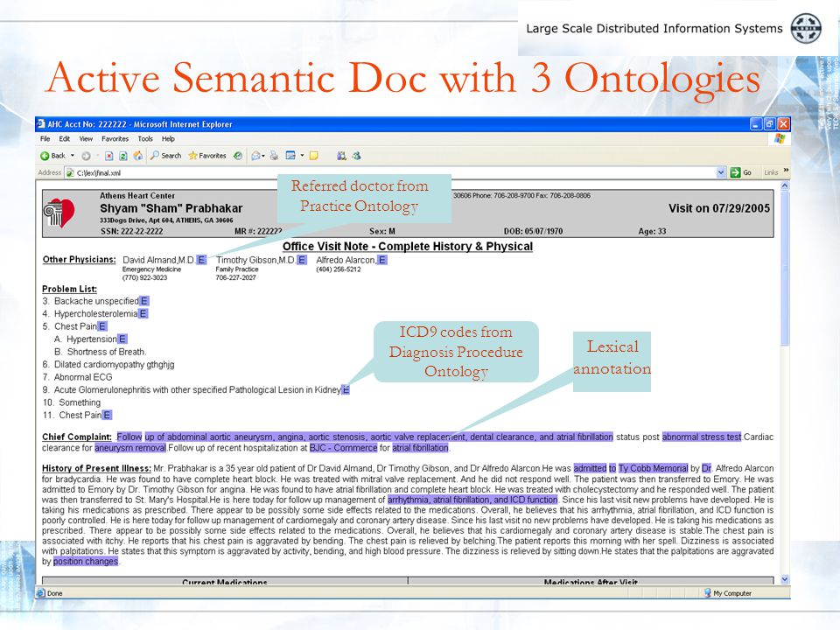Screen dimensions: 840x630
Task: Click the Back button in Internet Explorer
Action: tap(52, 156)
